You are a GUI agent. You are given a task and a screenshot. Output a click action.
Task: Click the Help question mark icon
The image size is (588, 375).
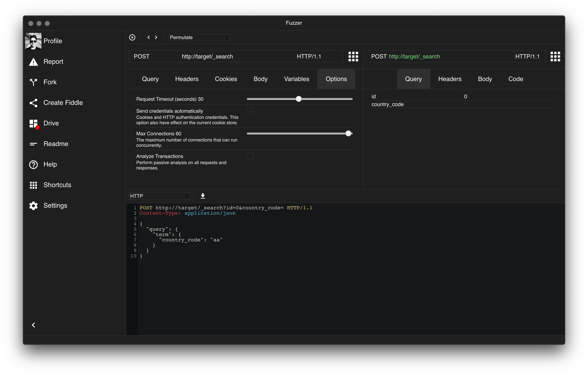click(x=33, y=164)
